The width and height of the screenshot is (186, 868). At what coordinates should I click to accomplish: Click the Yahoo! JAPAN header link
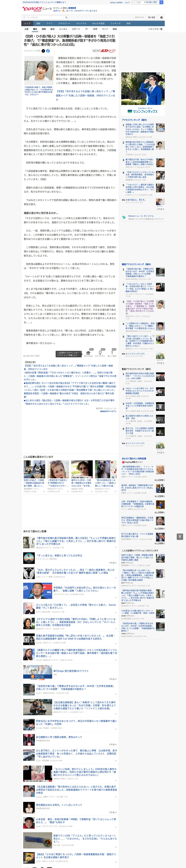[x=116, y=2]
